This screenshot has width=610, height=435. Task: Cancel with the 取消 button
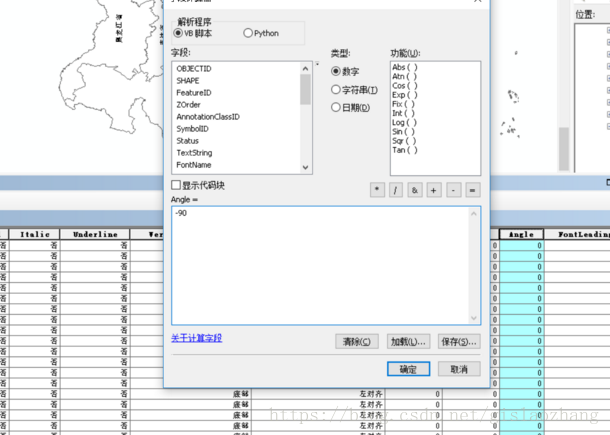[459, 369]
